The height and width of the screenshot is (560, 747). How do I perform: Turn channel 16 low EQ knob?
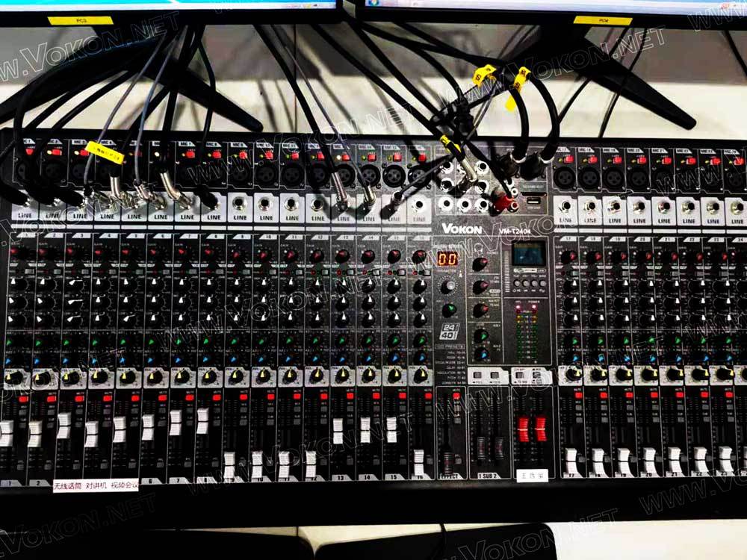(419, 320)
